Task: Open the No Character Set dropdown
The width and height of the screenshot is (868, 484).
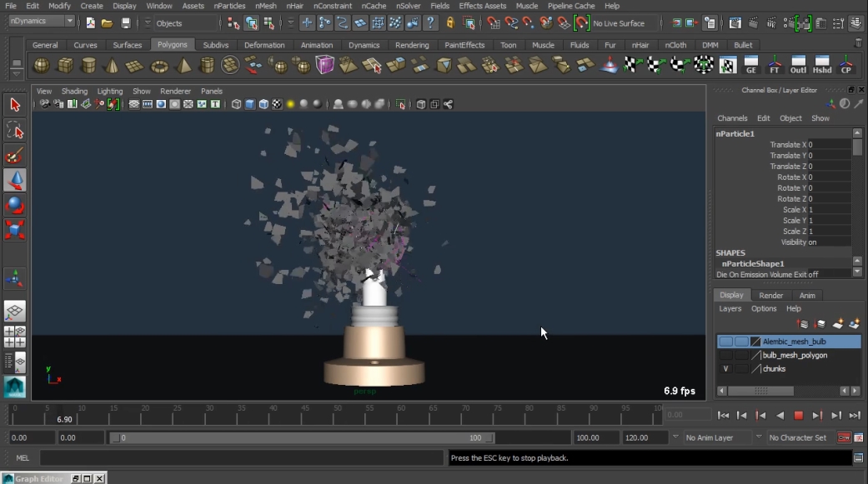Action: click(x=797, y=437)
